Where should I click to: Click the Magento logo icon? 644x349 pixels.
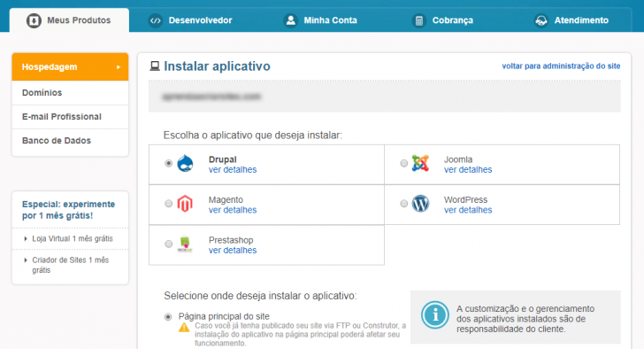185,204
